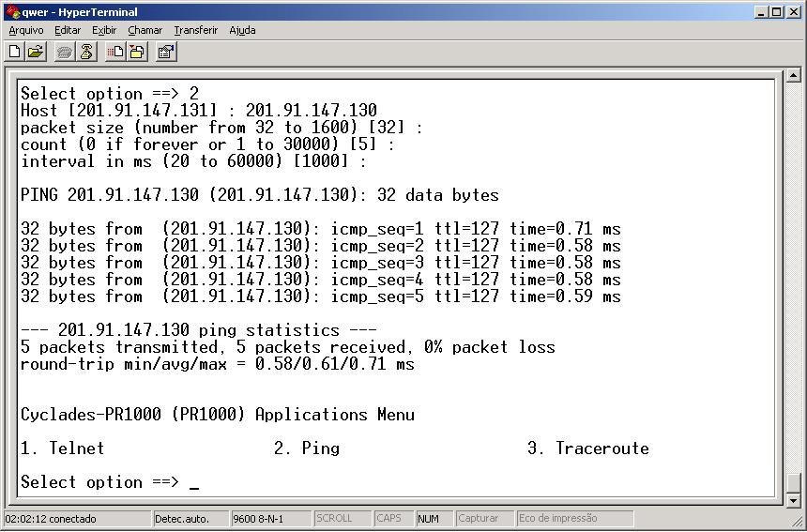Click the icmp_seq=3 ping reply line
This screenshot has height=532, width=807.
[x=321, y=263]
